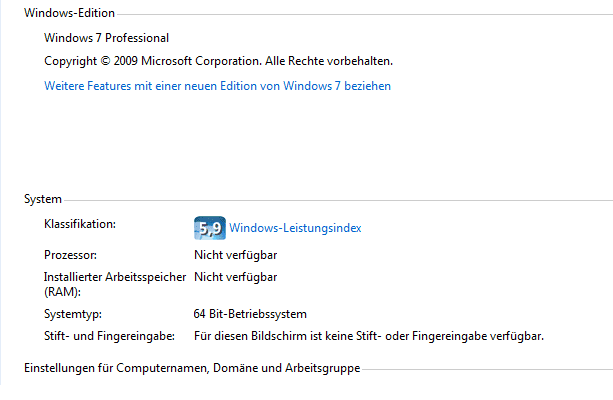Click the Installierter Arbeitsspeicher label

pos(115,284)
